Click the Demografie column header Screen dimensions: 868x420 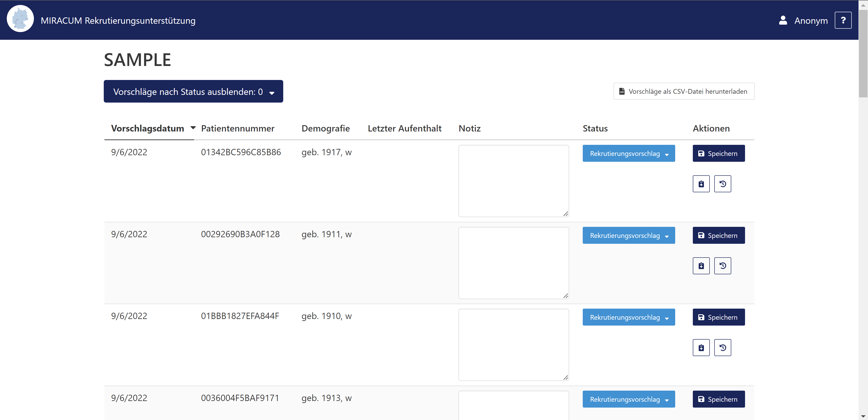pyautogui.click(x=325, y=128)
